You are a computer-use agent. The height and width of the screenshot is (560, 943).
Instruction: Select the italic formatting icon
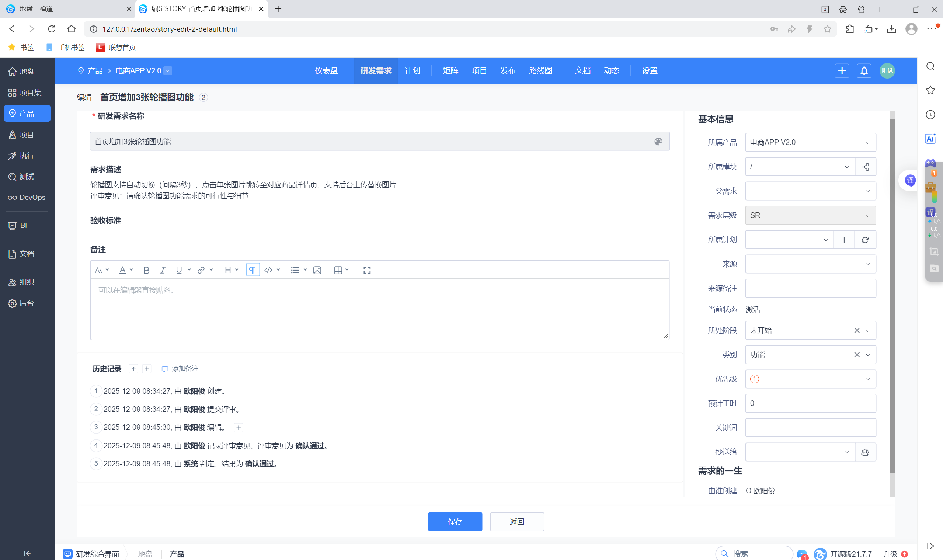(x=163, y=270)
